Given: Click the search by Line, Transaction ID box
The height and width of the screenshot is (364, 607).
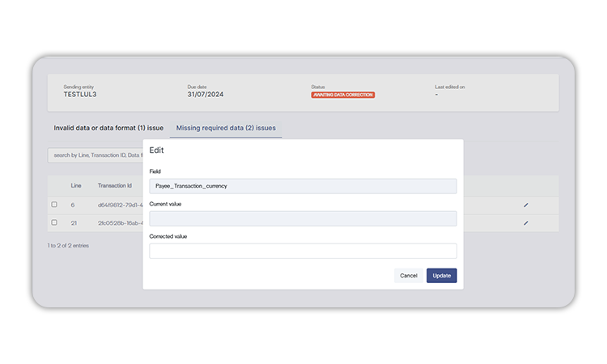Looking at the screenshot, I should coord(96,155).
